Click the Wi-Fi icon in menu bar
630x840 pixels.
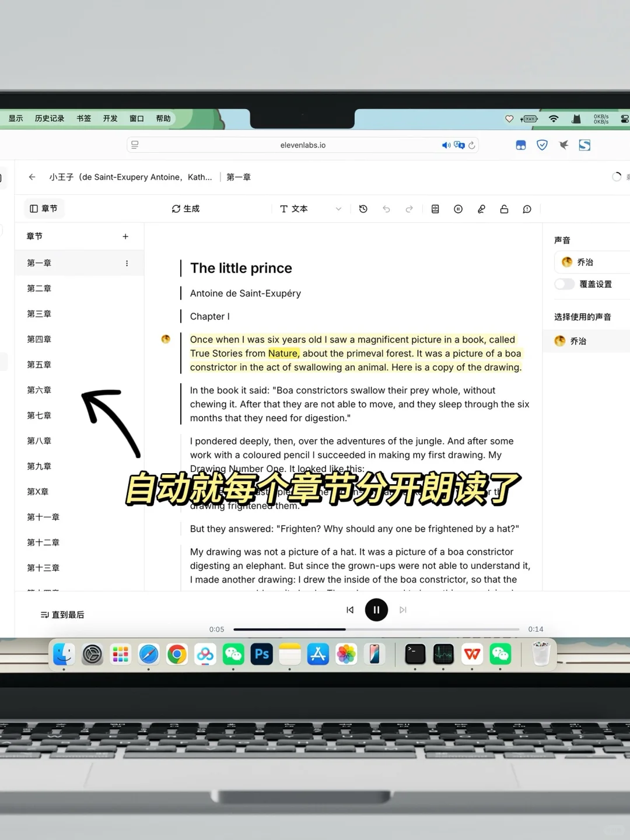554,118
